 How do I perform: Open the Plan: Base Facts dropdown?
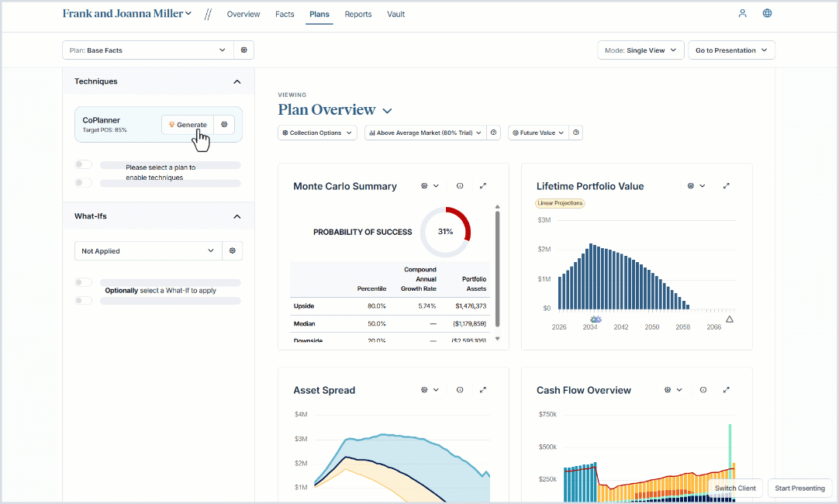[147, 49]
